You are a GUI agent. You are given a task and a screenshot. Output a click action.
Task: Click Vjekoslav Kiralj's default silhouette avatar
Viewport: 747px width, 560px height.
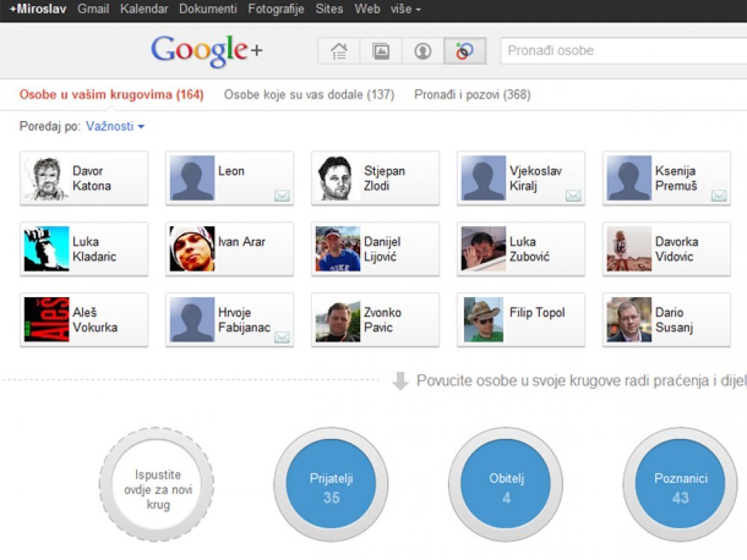[483, 178]
